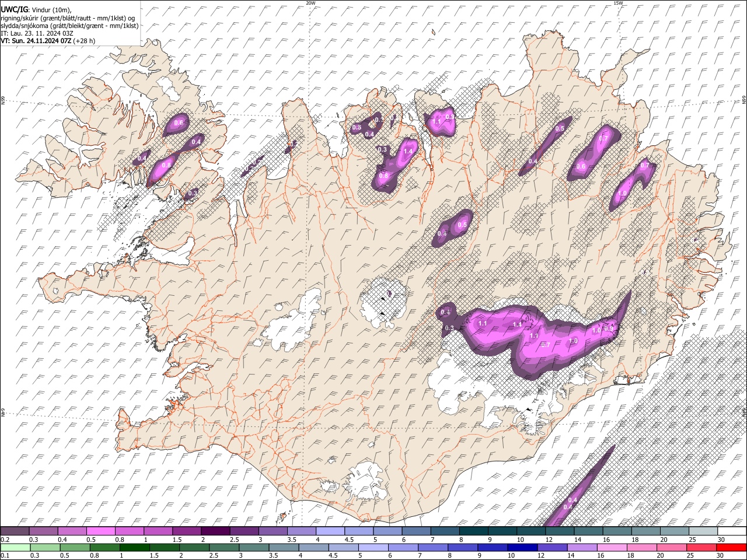This screenshot has width=747, height=560.
Task: Select the snow scale swatch between 0.2 and 0.3
Action: 15,531
